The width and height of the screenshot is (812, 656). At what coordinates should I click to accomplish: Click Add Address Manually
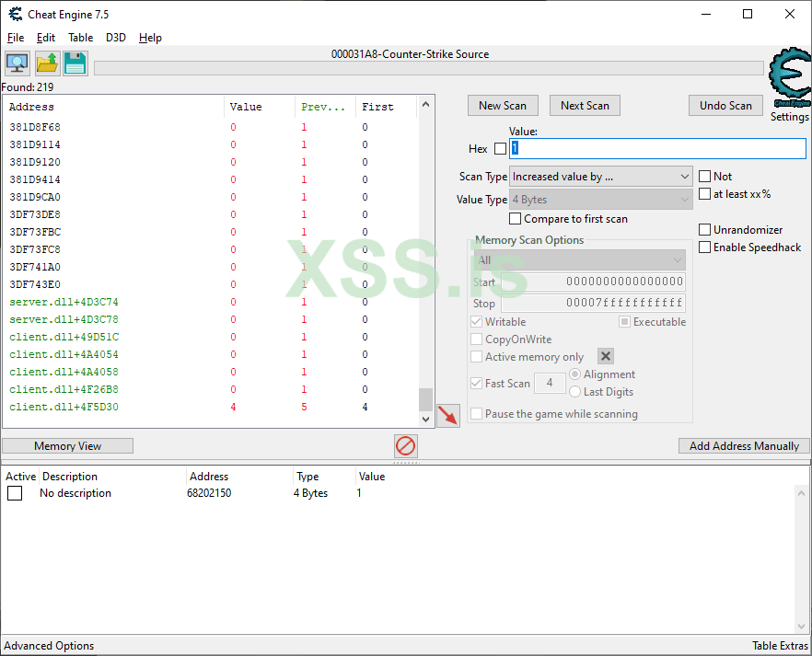(x=744, y=446)
